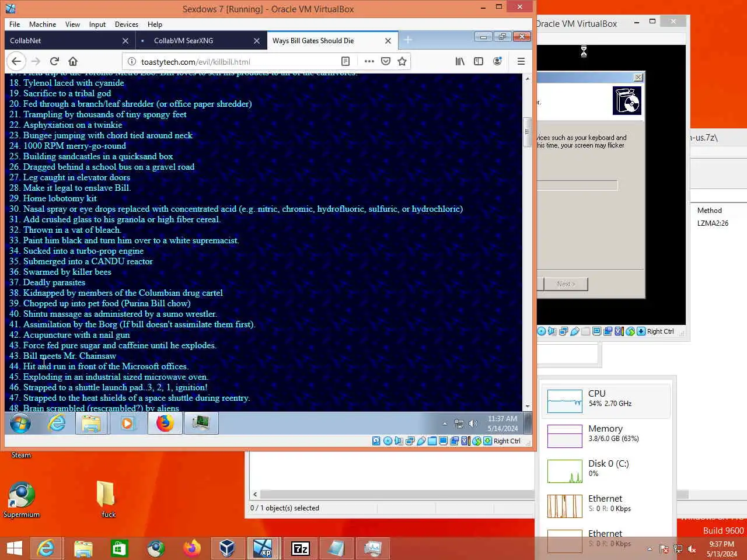Close Ways Bill Gates Should Die tab
The width and height of the screenshot is (747, 560).
[388, 41]
